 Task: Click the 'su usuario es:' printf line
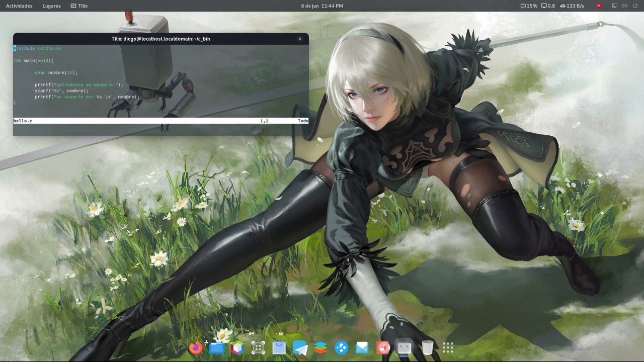(87, 97)
